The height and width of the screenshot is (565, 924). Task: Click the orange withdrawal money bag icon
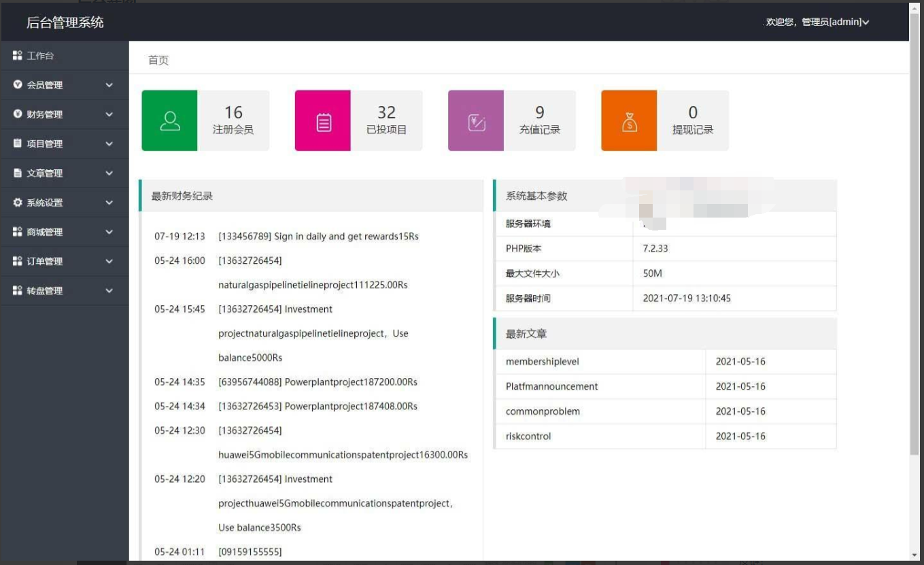point(629,122)
